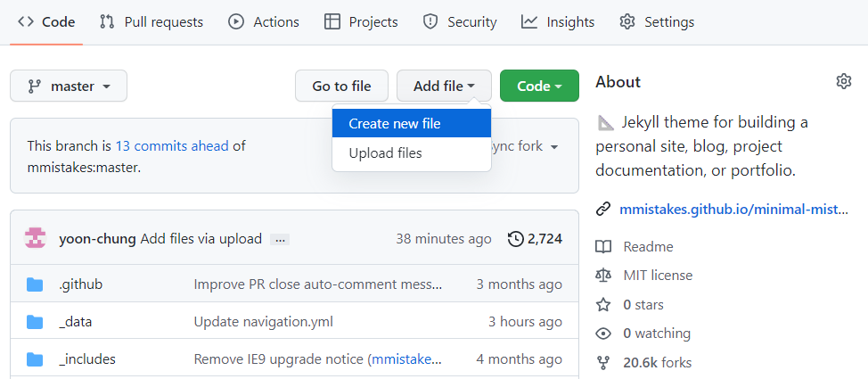868x379 pixels.
Task: Open Update navigation.yml commit message
Action: click(x=264, y=321)
